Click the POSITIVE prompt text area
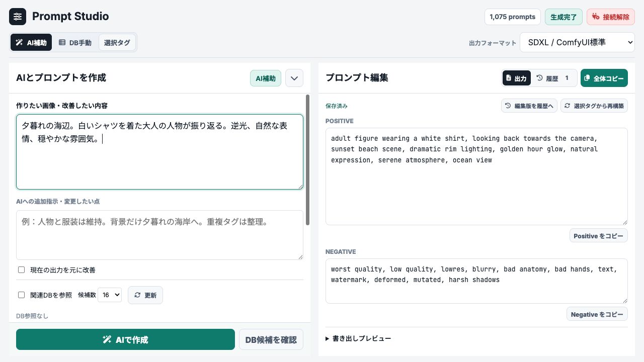 (x=476, y=176)
